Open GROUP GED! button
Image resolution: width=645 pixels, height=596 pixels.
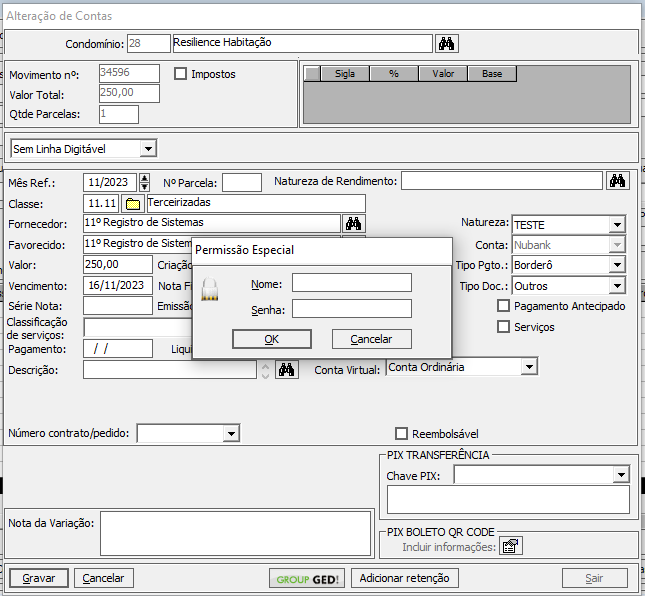(307, 579)
